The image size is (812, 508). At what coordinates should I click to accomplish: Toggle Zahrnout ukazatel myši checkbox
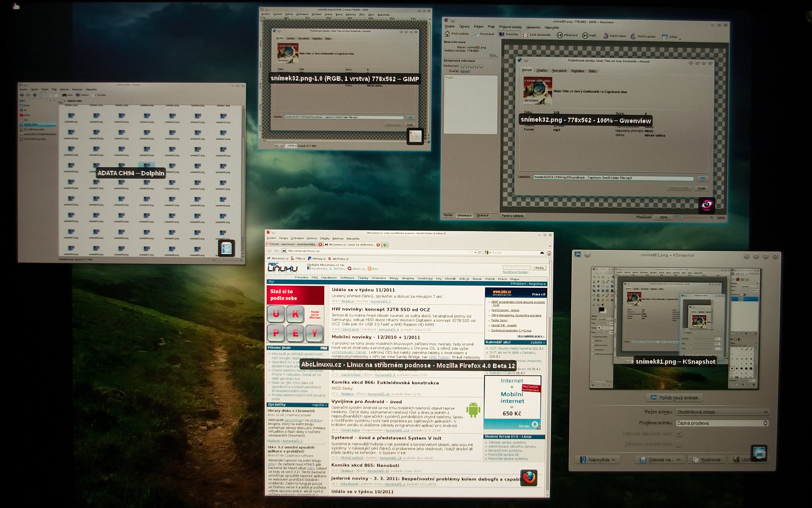point(679,444)
